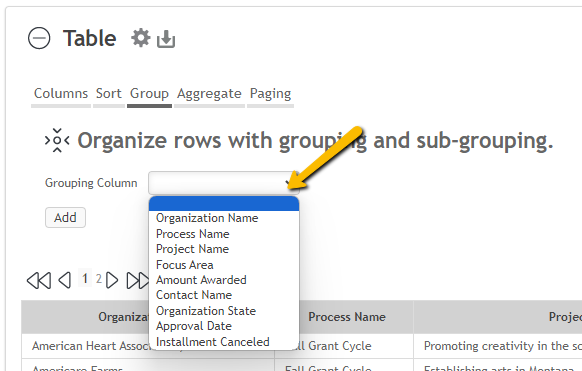Go to first page arrow icon

(39, 280)
